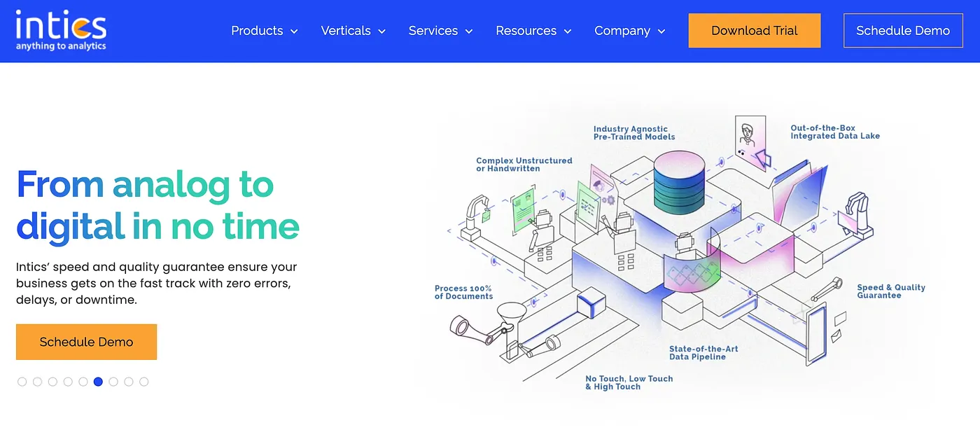Screen dimensions: 980x444
Task: Click the headline 'From analog to digital in no time'
Action: coord(157,205)
